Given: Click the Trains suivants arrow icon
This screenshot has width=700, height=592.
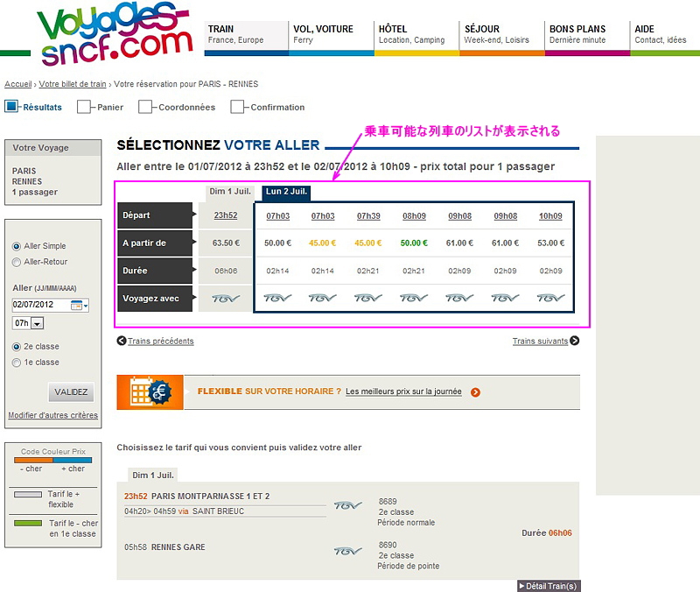Looking at the screenshot, I should pyautogui.click(x=575, y=341).
